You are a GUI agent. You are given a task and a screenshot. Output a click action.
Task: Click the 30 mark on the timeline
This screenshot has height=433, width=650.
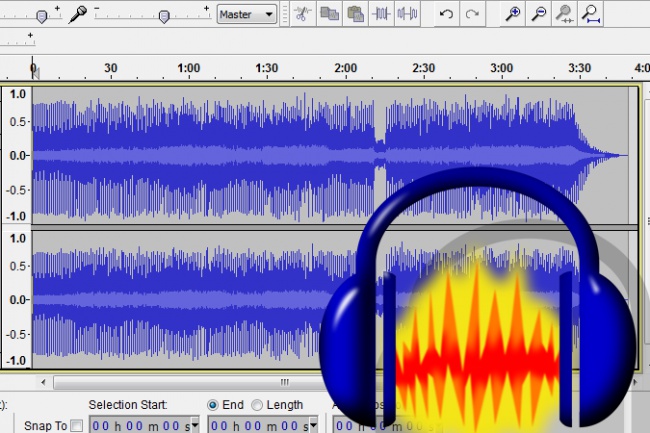[110, 68]
